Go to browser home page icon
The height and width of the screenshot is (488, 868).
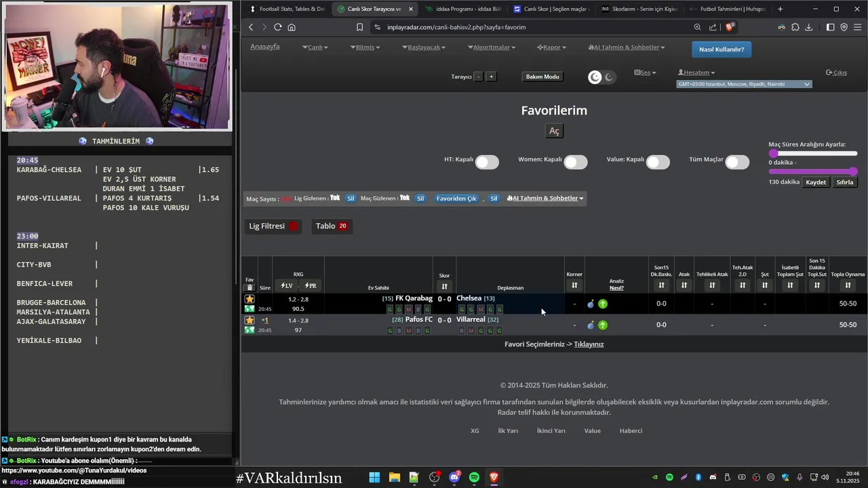coord(292,27)
